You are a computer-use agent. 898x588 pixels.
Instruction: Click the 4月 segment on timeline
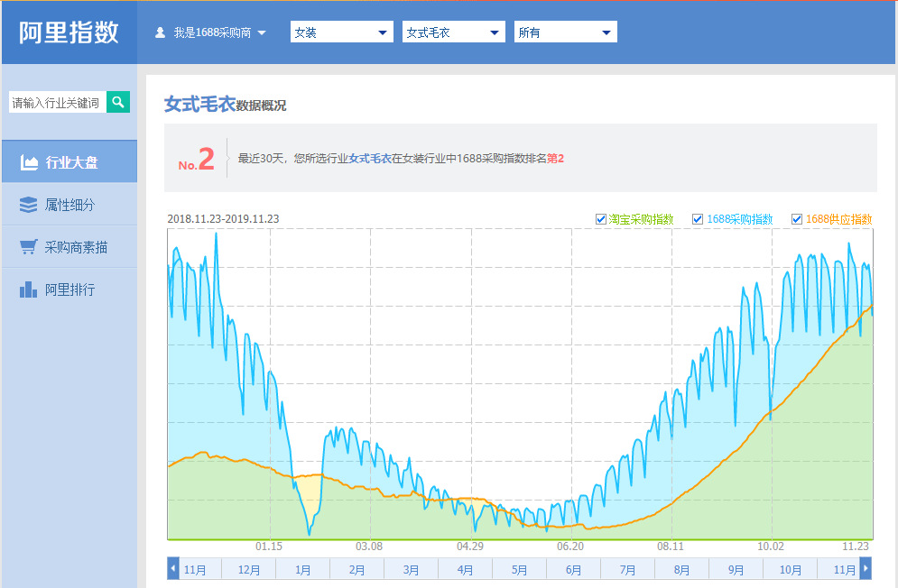[x=465, y=570]
